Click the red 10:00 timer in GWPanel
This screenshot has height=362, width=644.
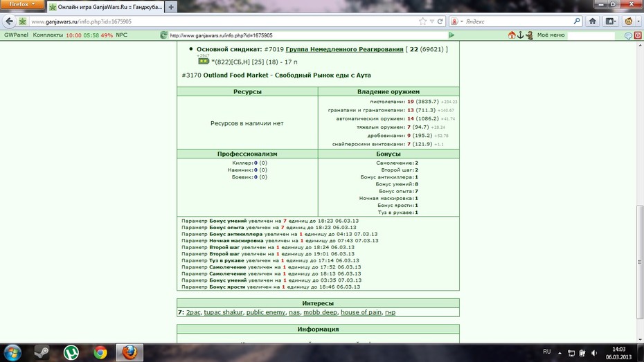point(73,35)
